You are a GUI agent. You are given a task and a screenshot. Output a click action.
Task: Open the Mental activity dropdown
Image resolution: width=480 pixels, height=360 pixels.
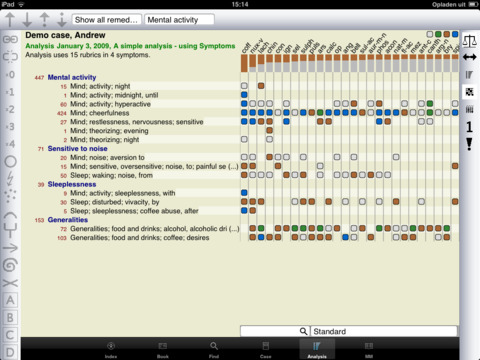pyautogui.click(x=179, y=20)
